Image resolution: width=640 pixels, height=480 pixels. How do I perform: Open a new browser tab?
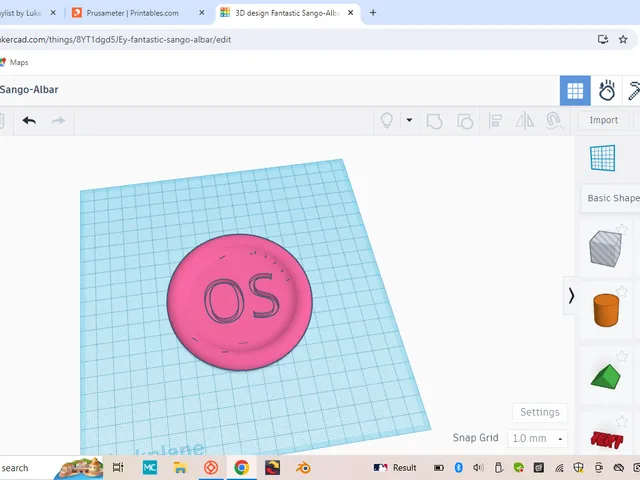tap(373, 13)
